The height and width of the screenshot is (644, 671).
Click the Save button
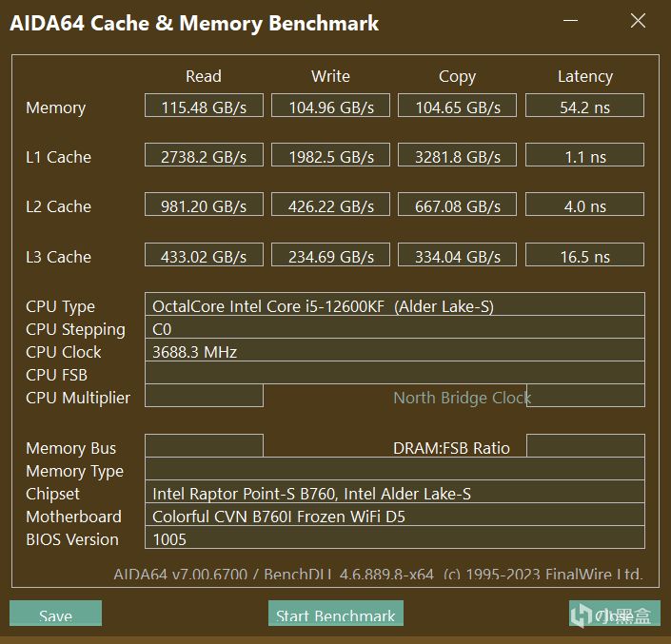click(x=55, y=614)
